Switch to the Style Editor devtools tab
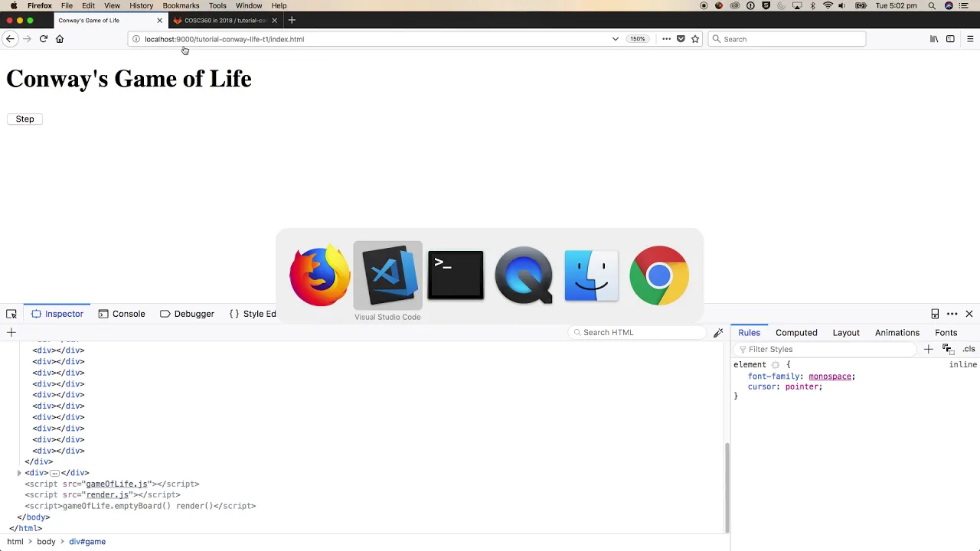Screen dimensions: 980x551 click(253, 314)
